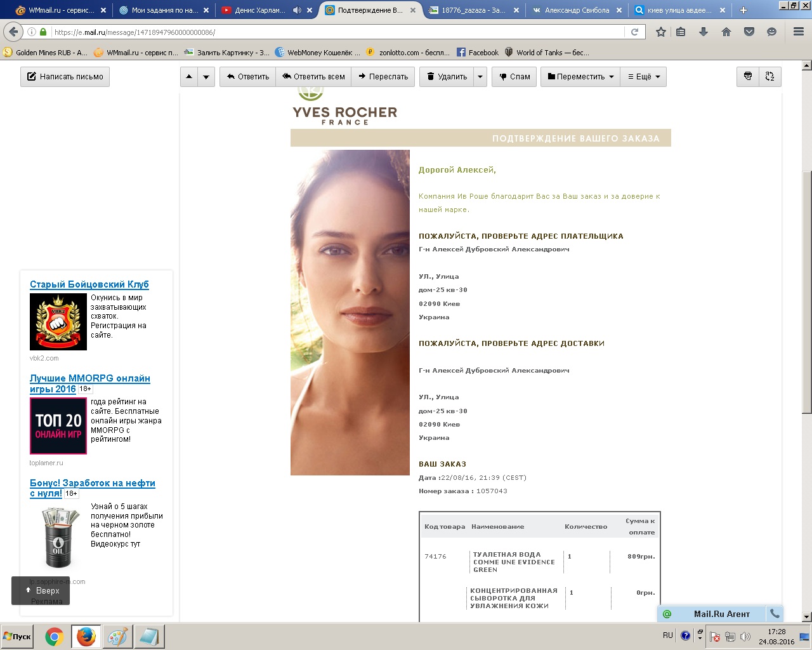812x650 pixels.
Task: Bookmark this page with the star icon
Action: pyautogui.click(x=661, y=32)
